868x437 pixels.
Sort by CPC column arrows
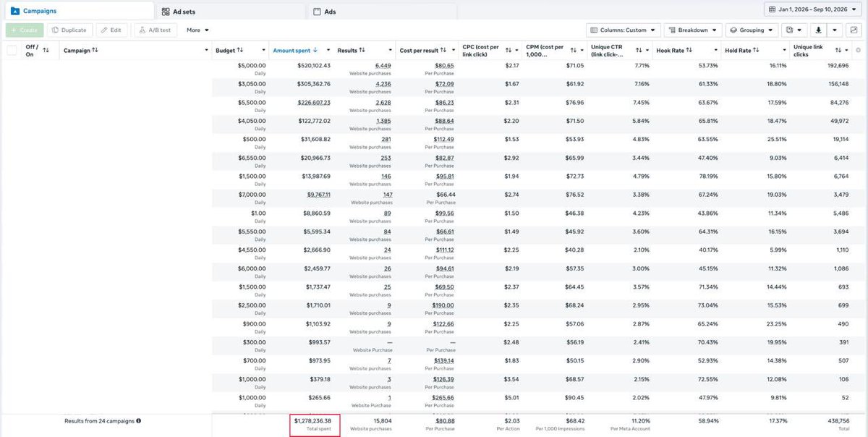(509, 50)
